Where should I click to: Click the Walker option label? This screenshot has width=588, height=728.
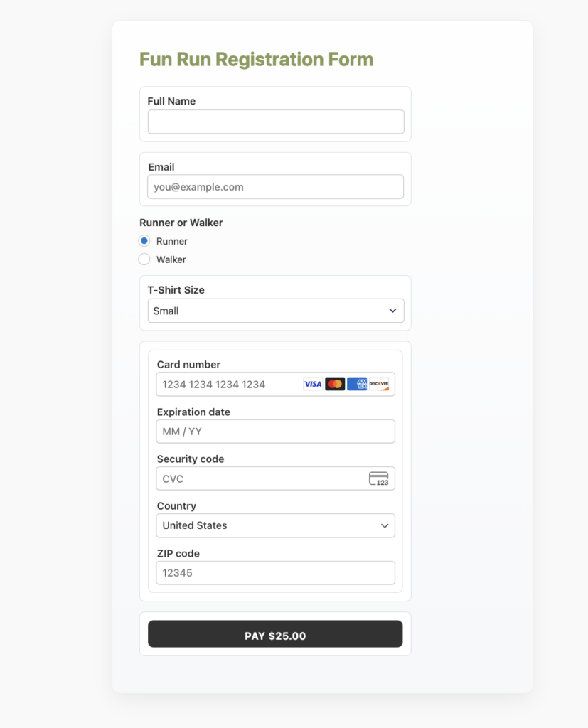point(171,259)
